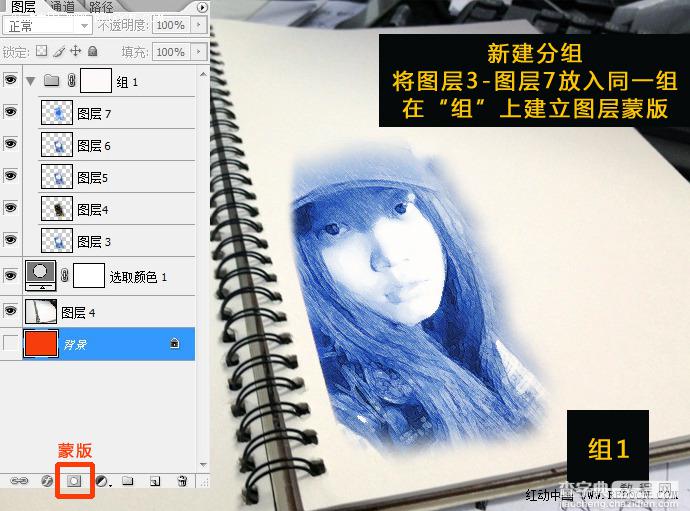
Task: Click the mask link chain on 选取颜色 1
Action: tap(65, 276)
